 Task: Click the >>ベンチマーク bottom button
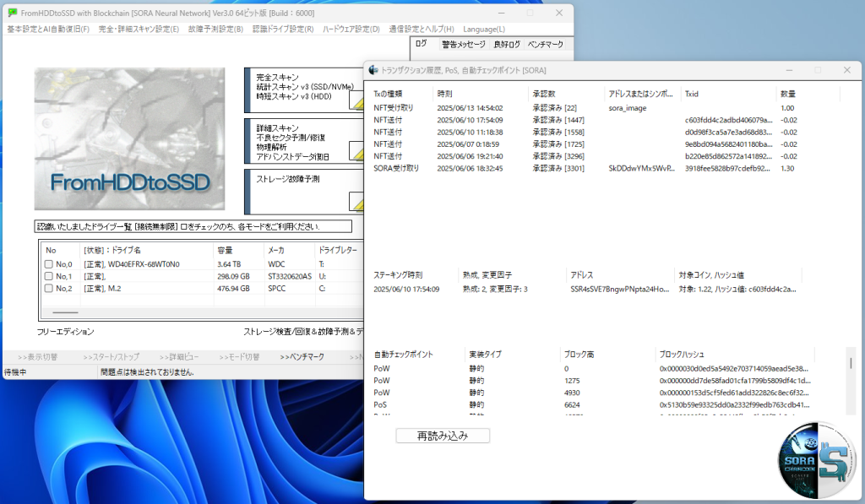click(302, 357)
